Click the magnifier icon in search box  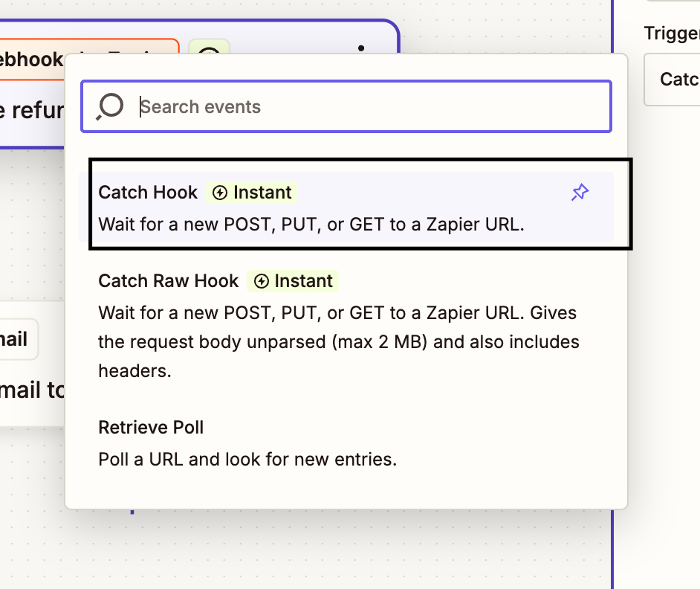[x=110, y=107]
